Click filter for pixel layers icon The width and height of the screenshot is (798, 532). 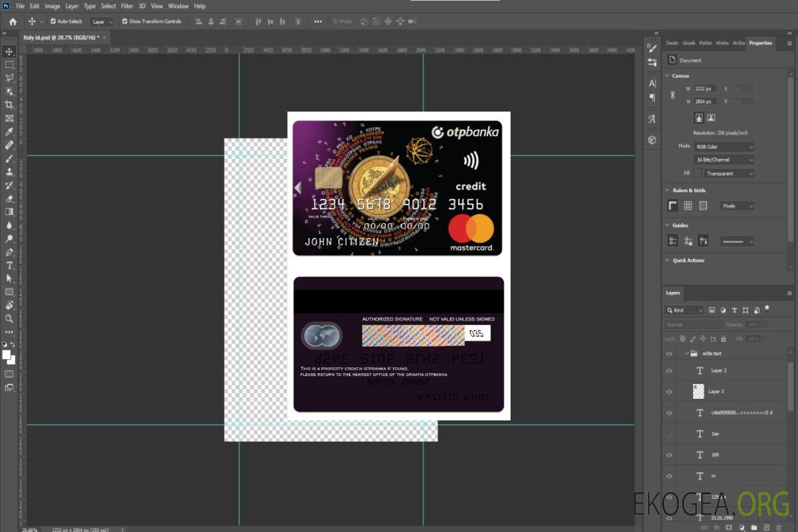pyautogui.click(x=712, y=310)
